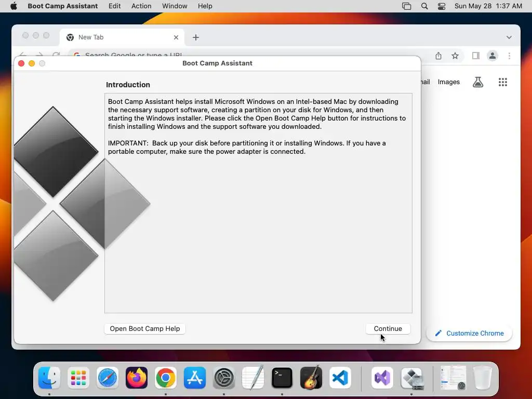The width and height of the screenshot is (532, 399).
Task: Open the Boot Camp Assistant menu
Action: (x=62, y=6)
